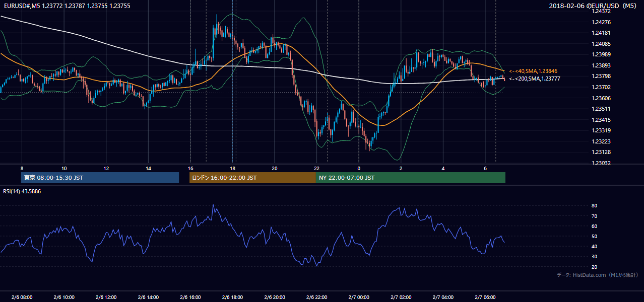
Task: Click the 2/6 10:00 time label
Action: tap(64, 297)
